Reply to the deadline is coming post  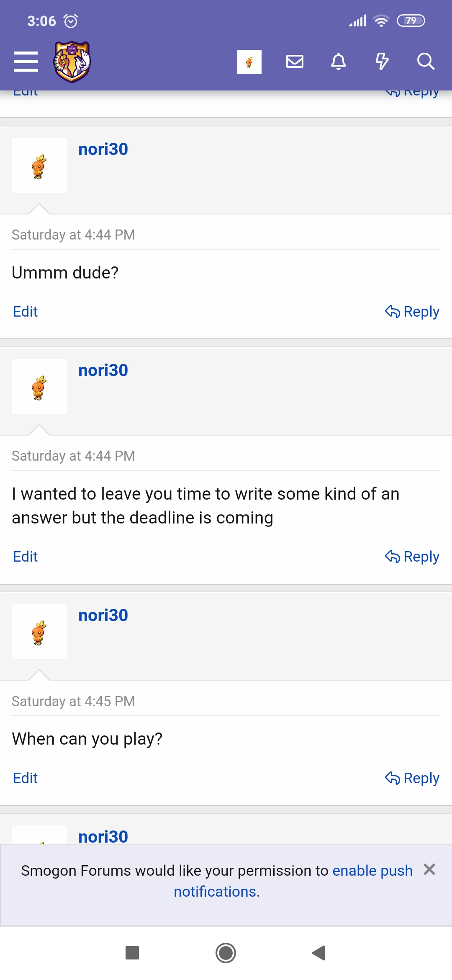click(x=412, y=557)
